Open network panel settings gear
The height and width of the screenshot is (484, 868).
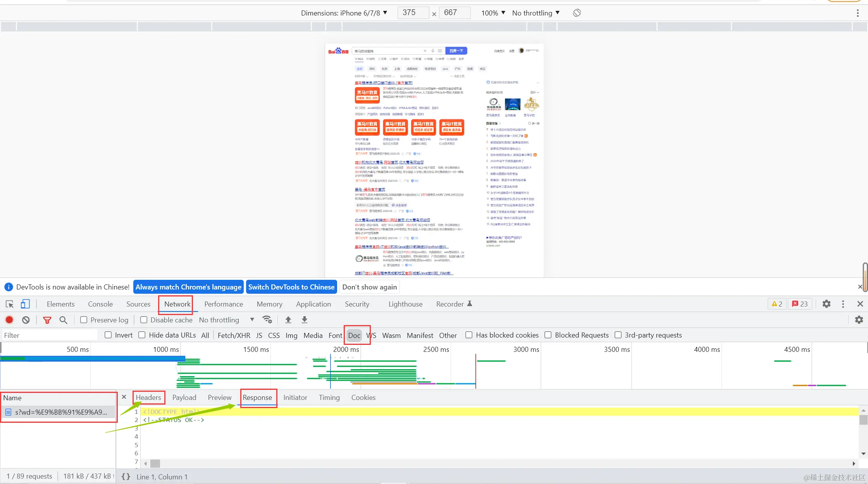pos(859,320)
